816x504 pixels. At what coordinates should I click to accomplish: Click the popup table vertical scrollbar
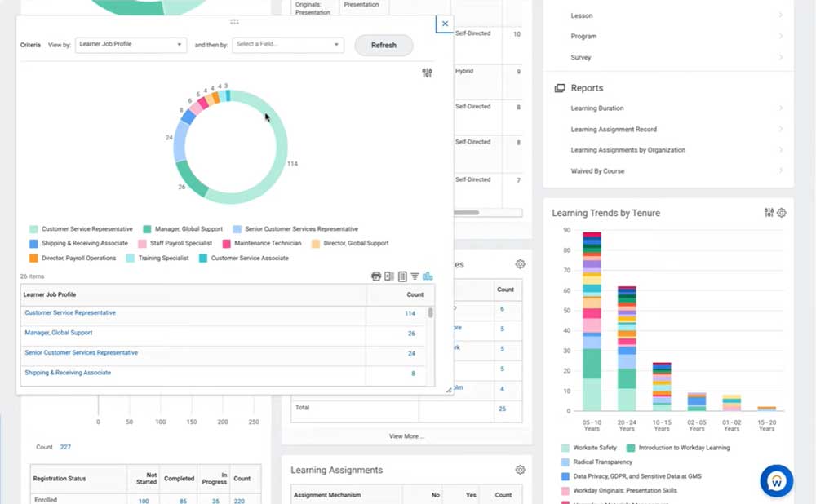tap(430, 312)
